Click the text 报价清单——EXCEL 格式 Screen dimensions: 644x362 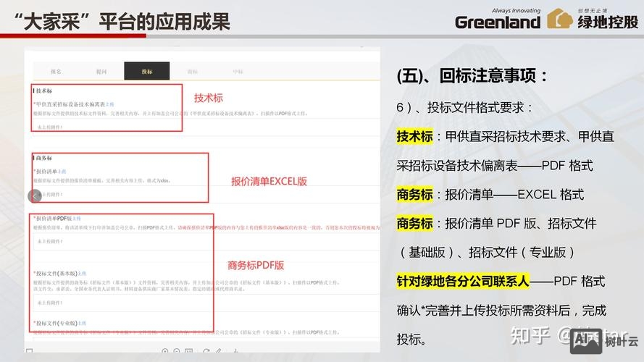tap(514, 195)
